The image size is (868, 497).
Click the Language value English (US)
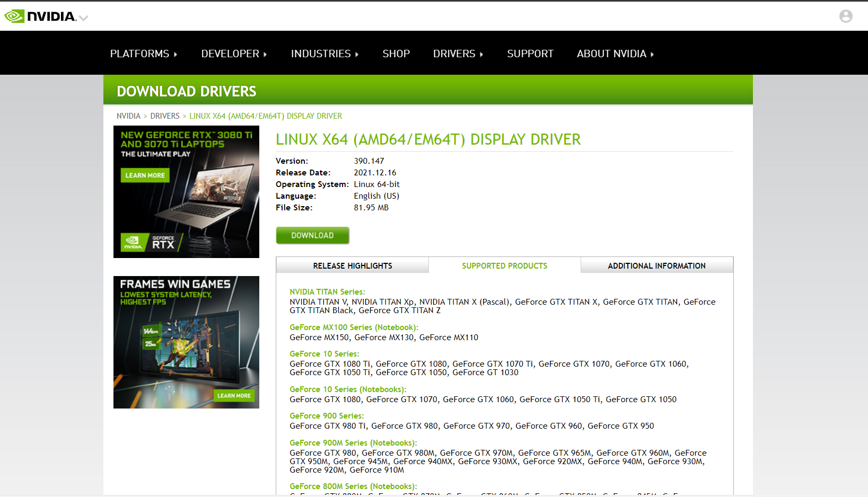coord(376,196)
